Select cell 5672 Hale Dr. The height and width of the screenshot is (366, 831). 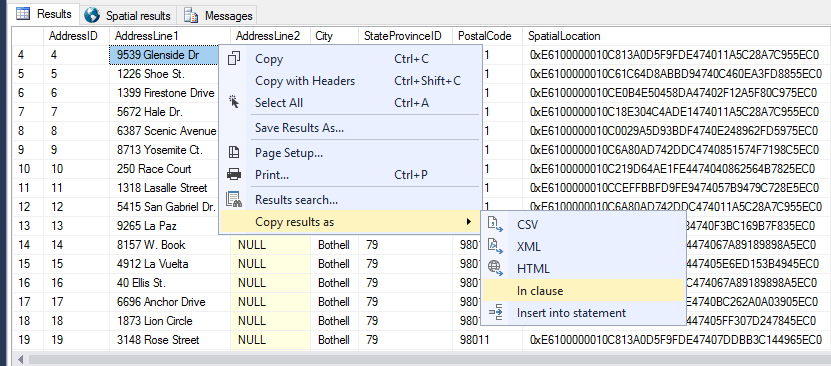click(164, 112)
